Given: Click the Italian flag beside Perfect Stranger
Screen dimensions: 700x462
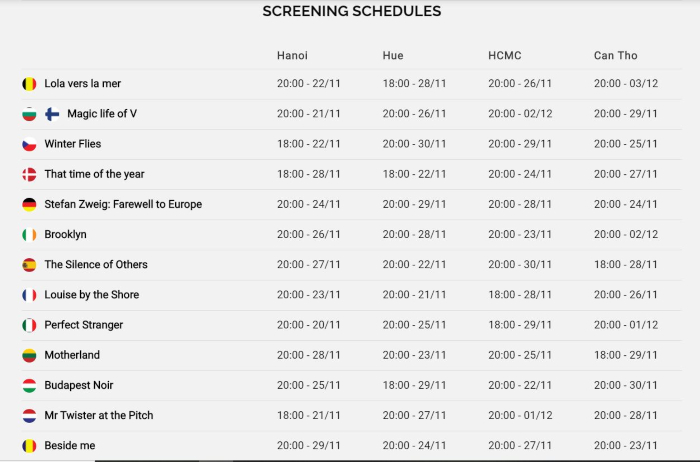Looking at the screenshot, I should coord(29,325).
